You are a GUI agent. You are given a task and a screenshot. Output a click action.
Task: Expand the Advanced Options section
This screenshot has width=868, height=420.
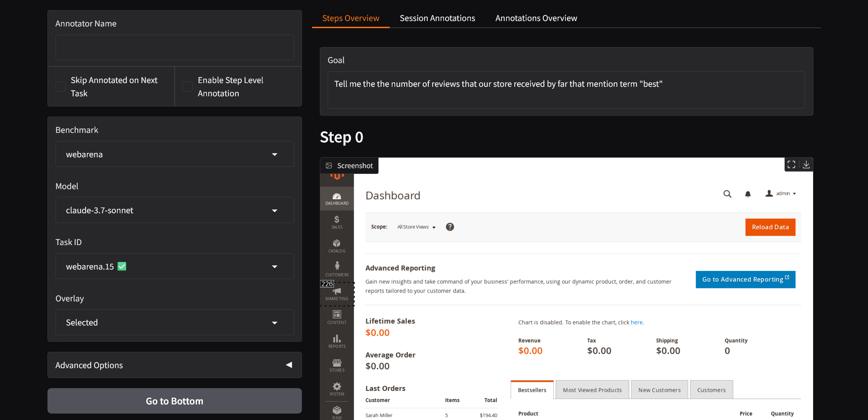pyautogui.click(x=174, y=365)
